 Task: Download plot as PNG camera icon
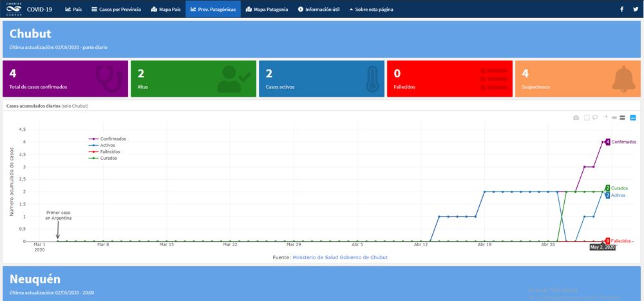576,118
